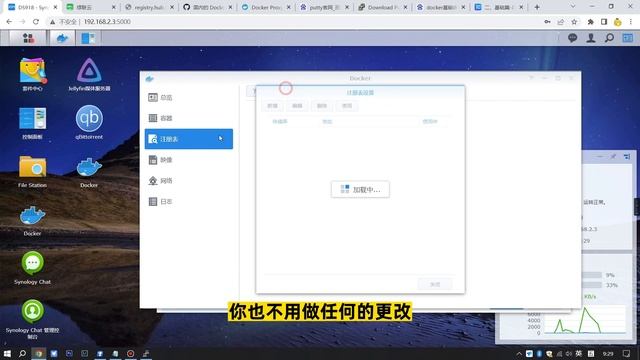Switch to the Download browser tab
Image resolution: width=640 pixels, height=360 pixels.
(x=382, y=7)
